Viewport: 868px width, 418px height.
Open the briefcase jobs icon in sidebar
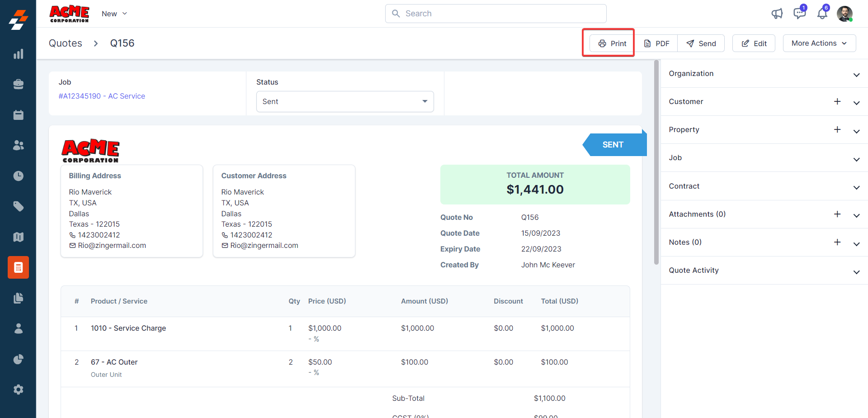18,84
